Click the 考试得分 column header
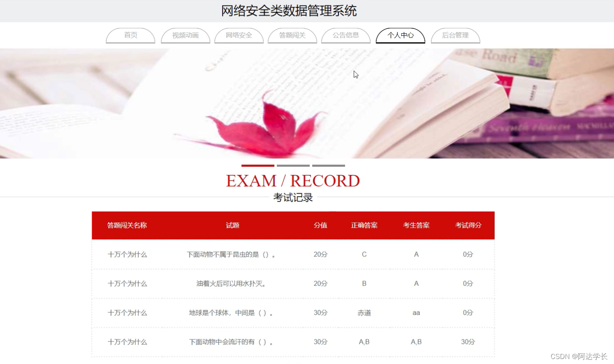This screenshot has width=614, height=364. pos(467,225)
